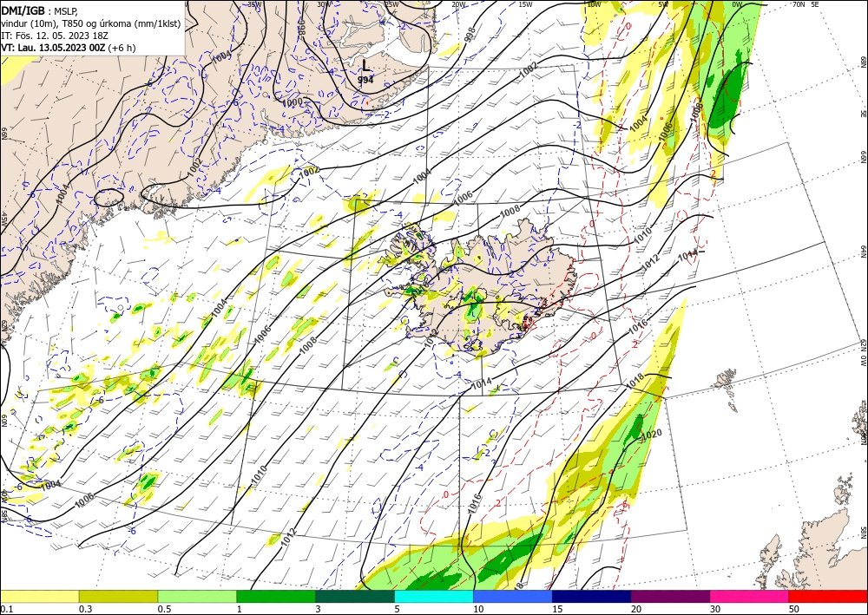868x615 pixels.
Task: Click the '20W' longitude label
Action: point(458,3)
